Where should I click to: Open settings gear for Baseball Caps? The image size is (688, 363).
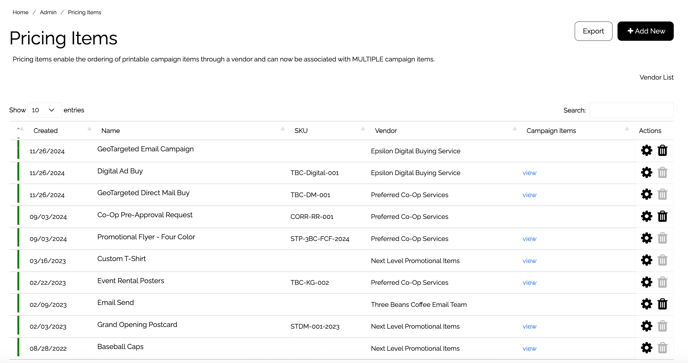point(646,348)
